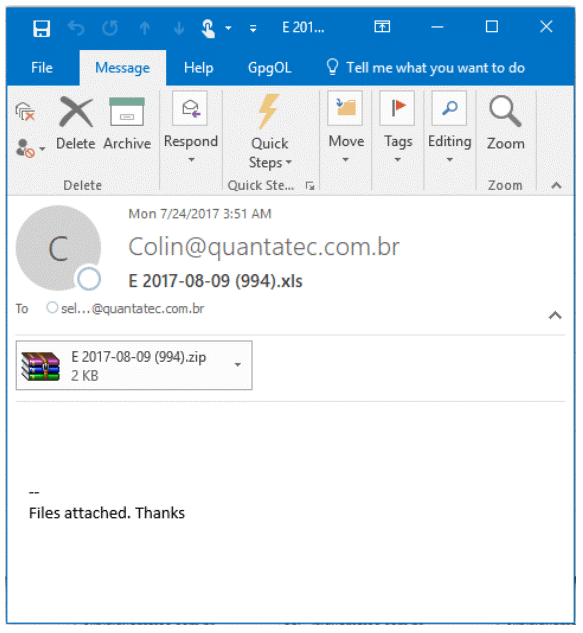The image size is (583, 633).
Task: Switch to the GpgOL tab
Action: click(270, 68)
